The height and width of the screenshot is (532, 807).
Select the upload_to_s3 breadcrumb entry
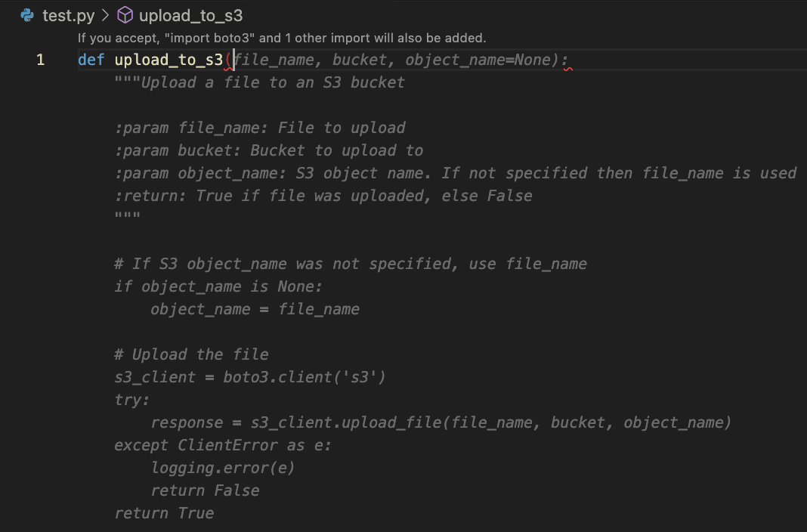(181, 14)
